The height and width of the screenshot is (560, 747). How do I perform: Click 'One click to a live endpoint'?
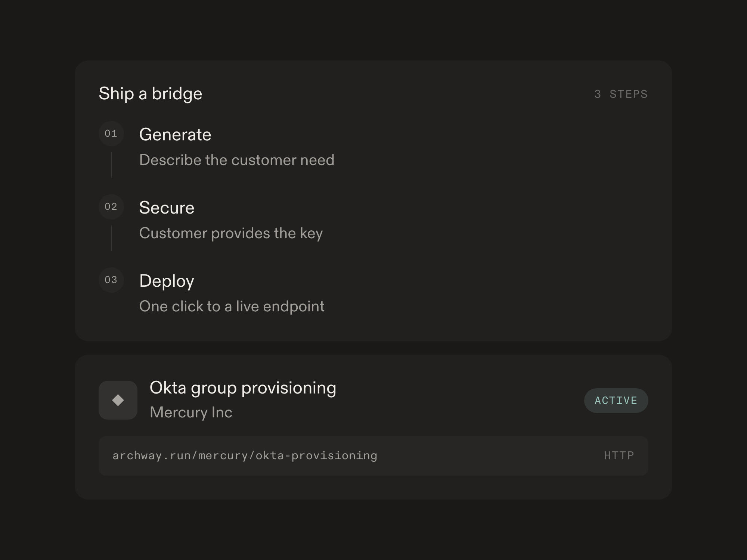point(232,307)
